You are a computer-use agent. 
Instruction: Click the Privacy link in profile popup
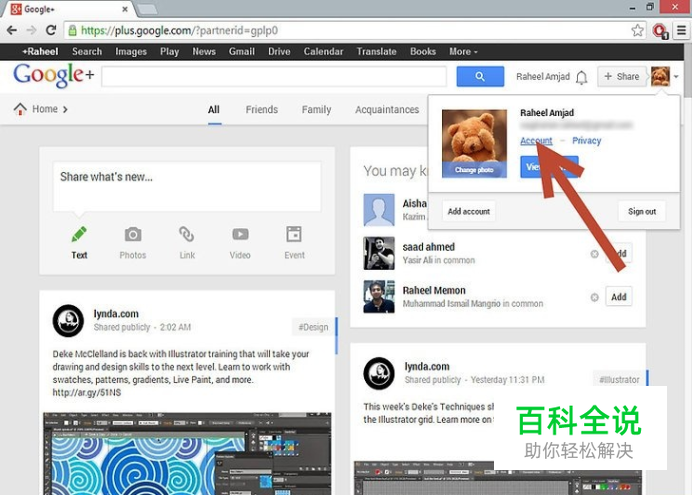coord(587,141)
